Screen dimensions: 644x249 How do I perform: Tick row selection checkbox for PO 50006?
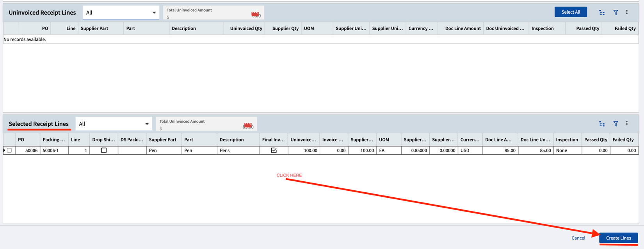coord(9,150)
